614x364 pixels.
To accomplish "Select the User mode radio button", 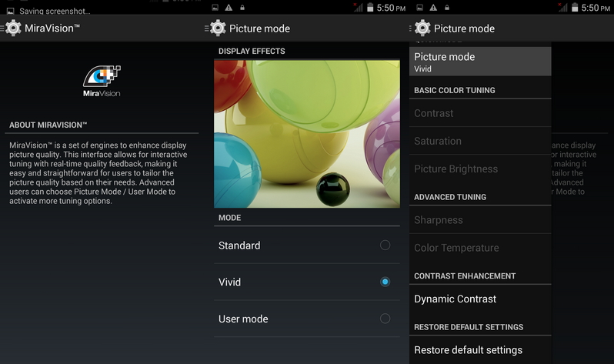I will 385,319.
